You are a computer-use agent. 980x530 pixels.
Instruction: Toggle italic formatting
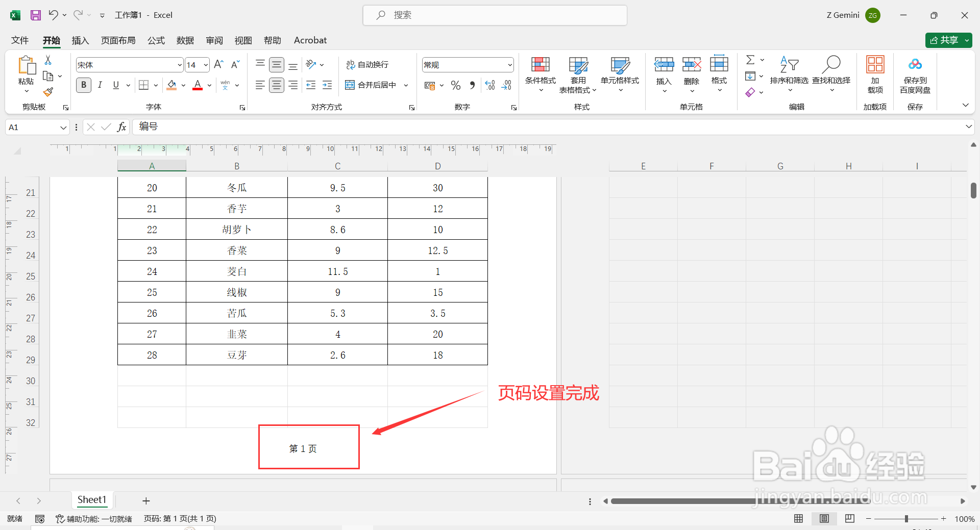100,85
